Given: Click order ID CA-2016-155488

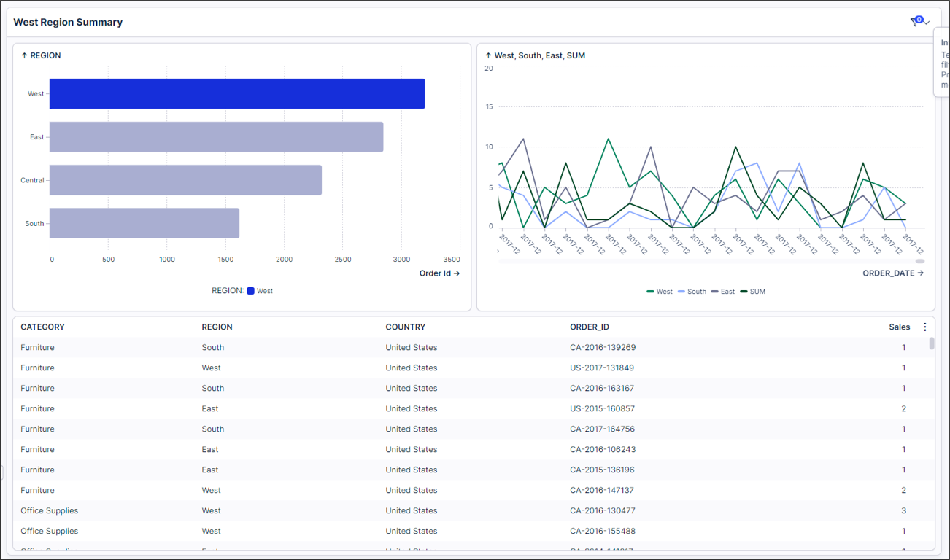Looking at the screenshot, I should [x=603, y=532].
